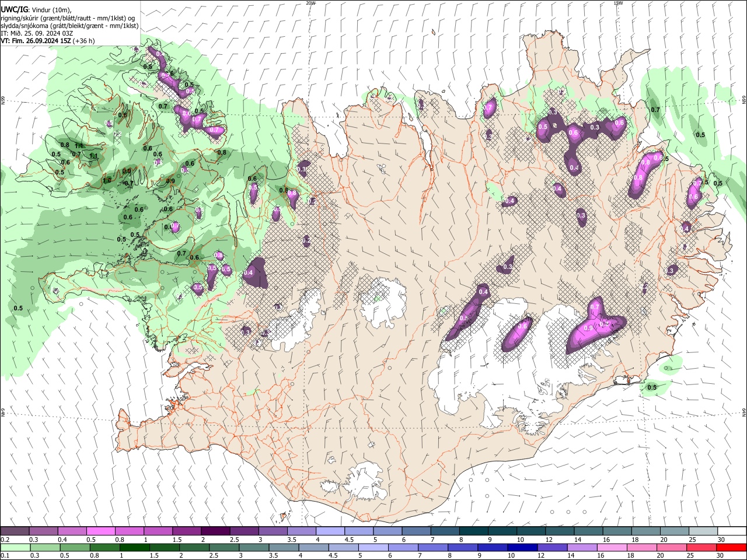Image resolution: width=747 pixels, height=560 pixels.
Task: Click the '15W' longitude label
Action: pyautogui.click(x=618, y=3)
